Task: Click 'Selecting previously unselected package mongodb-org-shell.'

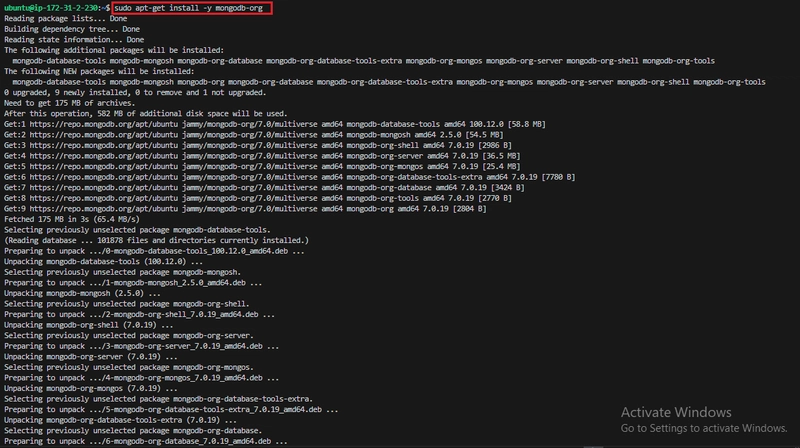Action: pos(127,304)
